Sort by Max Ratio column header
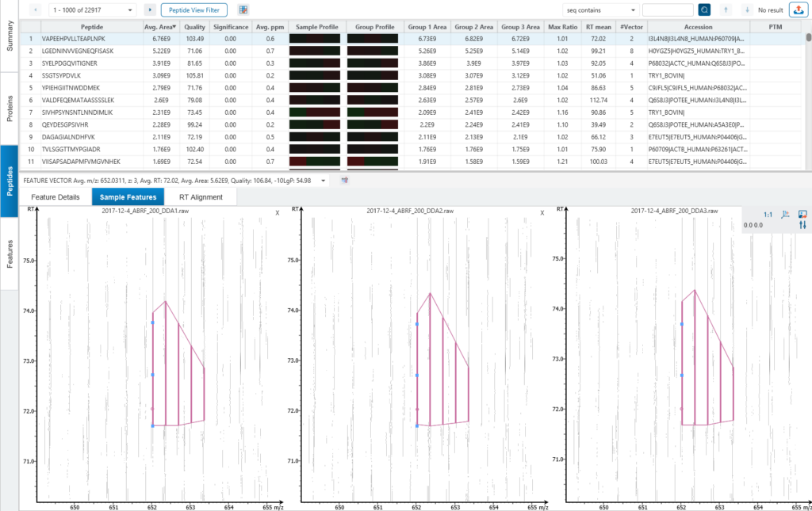The height and width of the screenshot is (511, 812). (x=562, y=27)
